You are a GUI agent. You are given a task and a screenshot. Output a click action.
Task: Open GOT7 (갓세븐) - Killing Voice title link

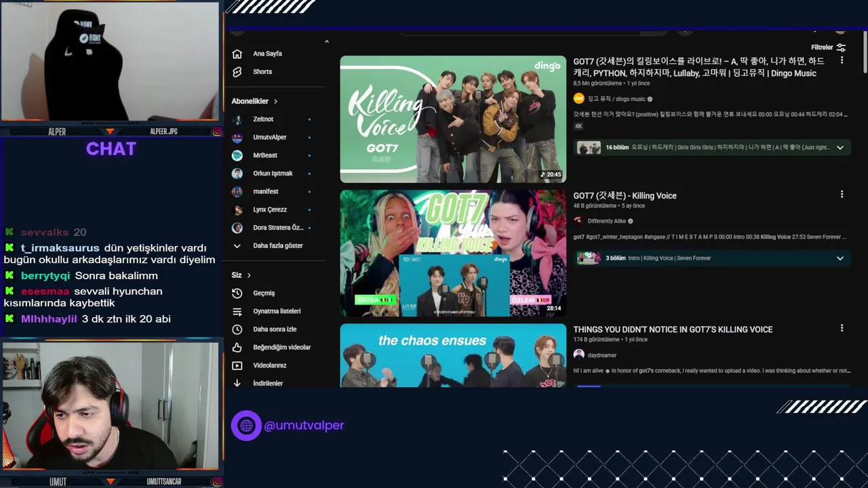point(625,196)
